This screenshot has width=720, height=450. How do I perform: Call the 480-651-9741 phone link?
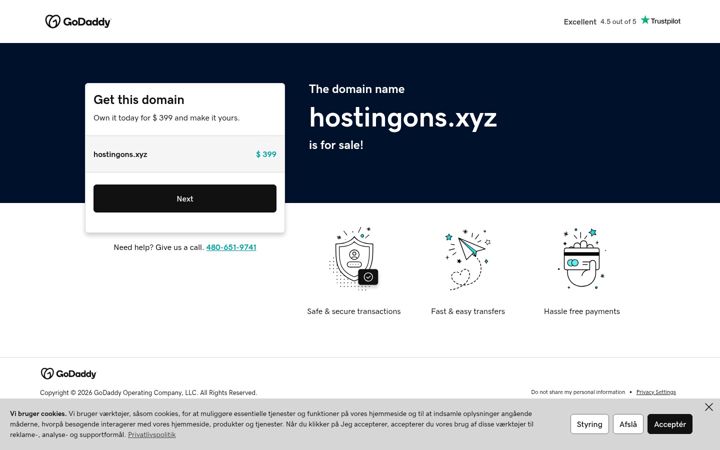click(231, 247)
